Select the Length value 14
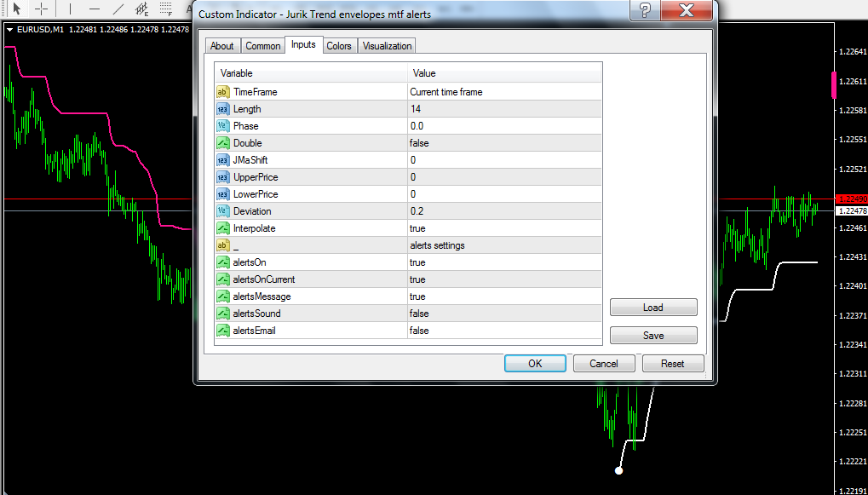868x495 pixels. [504, 109]
